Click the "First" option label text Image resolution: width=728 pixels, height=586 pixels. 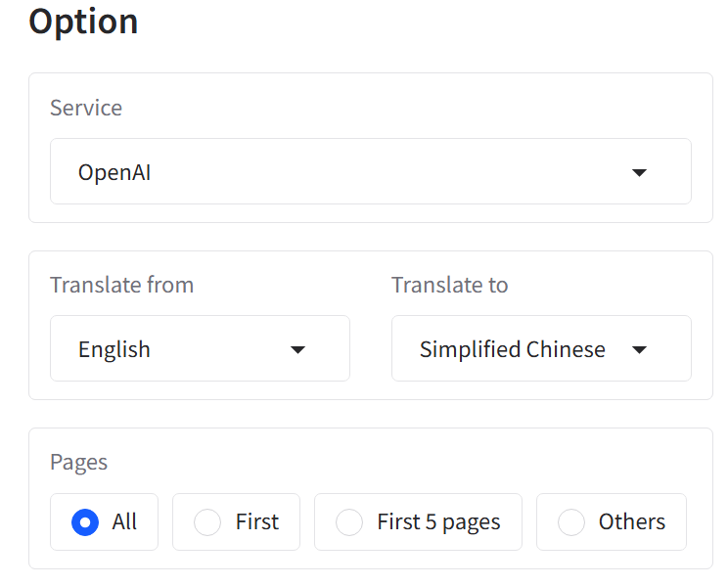tap(256, 522)
